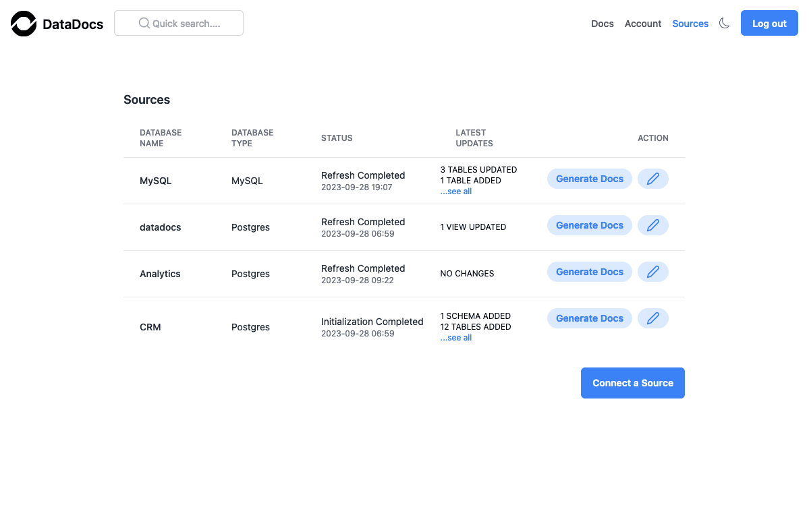809x532 pixels.
Task: Generate Docs for the datadocs database
Action: pos(589,225)
